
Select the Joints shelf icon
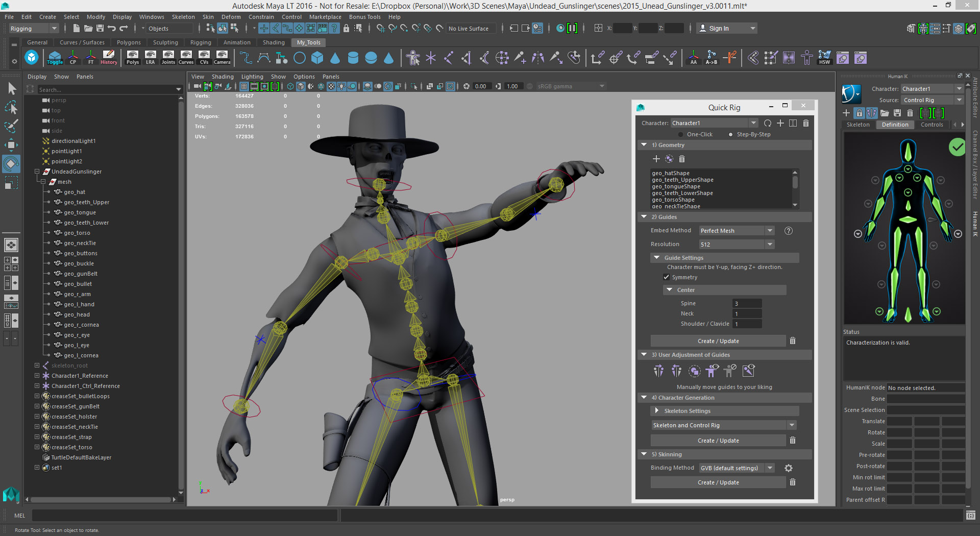coord(168,57)
